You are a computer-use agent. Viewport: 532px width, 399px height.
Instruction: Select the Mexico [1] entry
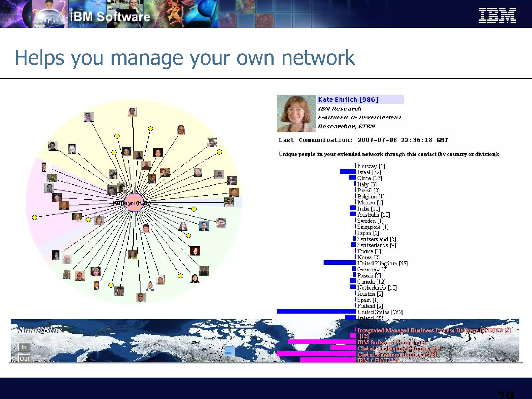[370, 203]
